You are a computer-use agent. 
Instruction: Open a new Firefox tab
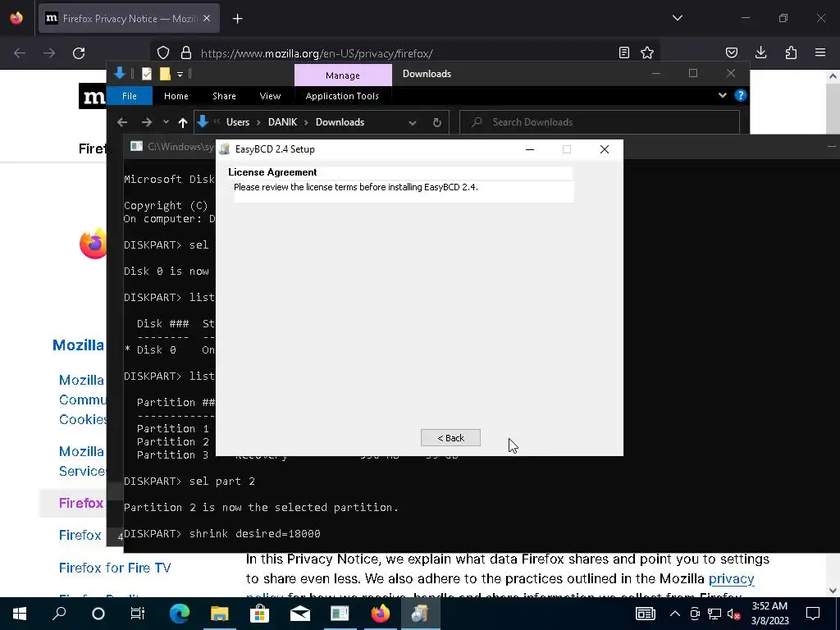point(237,19)
